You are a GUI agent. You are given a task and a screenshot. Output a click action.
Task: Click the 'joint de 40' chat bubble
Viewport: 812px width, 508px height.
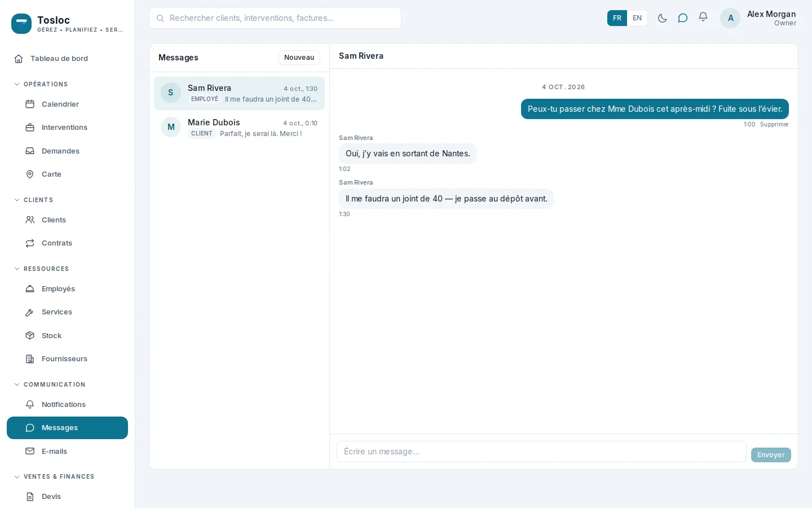[446, 199]
